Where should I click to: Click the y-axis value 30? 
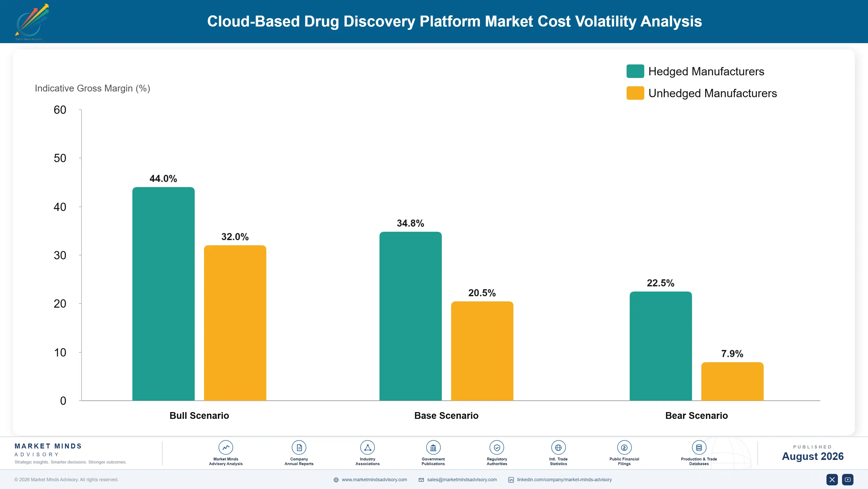tap(60, 255)
